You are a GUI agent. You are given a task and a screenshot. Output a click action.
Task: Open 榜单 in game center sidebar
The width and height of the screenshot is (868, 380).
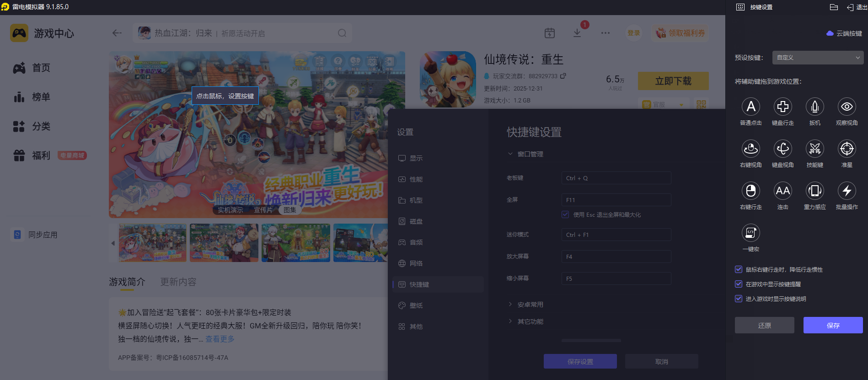pyautogui.click(x=32, y=97)
